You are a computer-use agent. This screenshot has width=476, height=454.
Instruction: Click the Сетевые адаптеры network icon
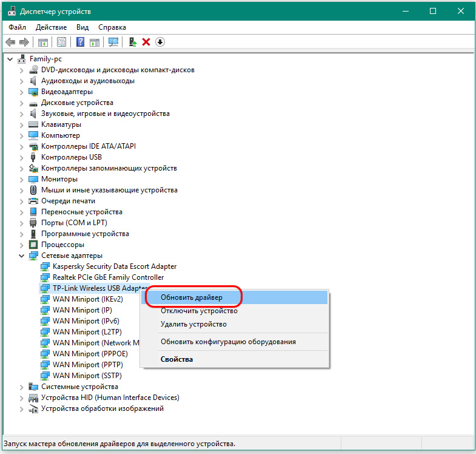click(x=33, y=256)
